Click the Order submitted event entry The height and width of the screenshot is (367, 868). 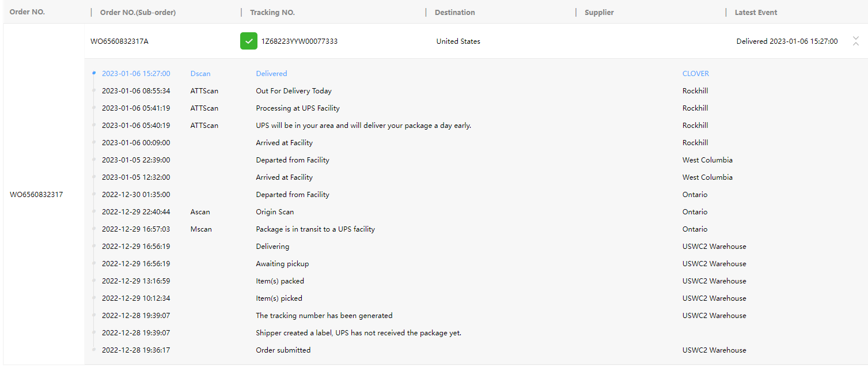click(283, 350)
